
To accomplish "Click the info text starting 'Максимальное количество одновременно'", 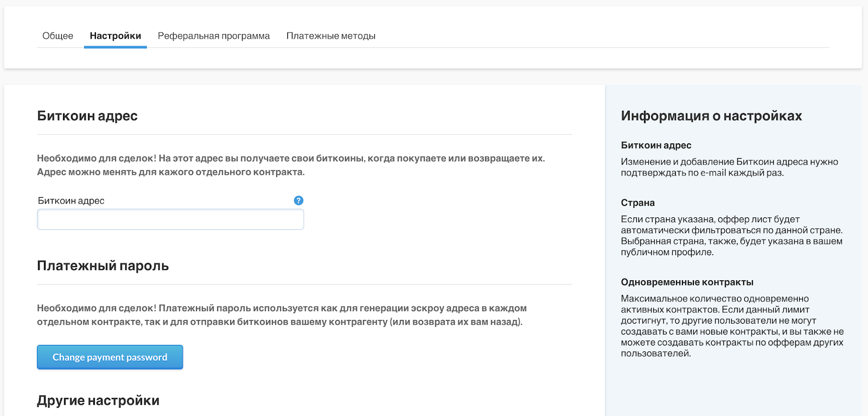I will click(732, 326).
